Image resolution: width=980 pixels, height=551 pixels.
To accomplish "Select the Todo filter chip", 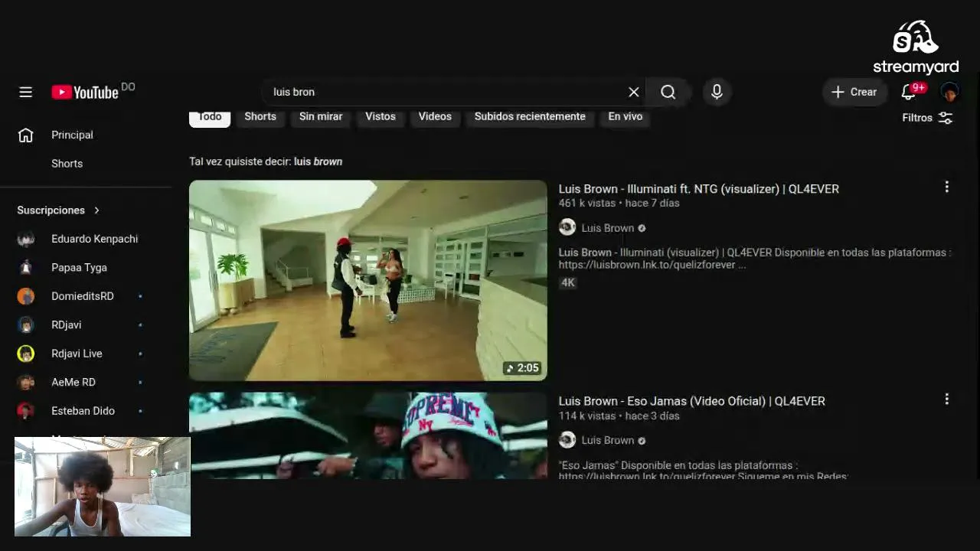I will tap(210, 117).
